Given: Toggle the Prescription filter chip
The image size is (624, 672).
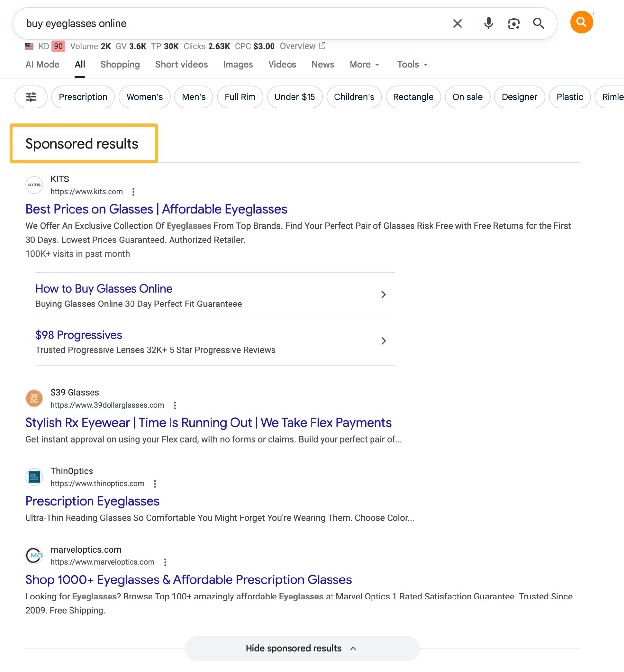Looking at the screenshot, I should 83,97.
